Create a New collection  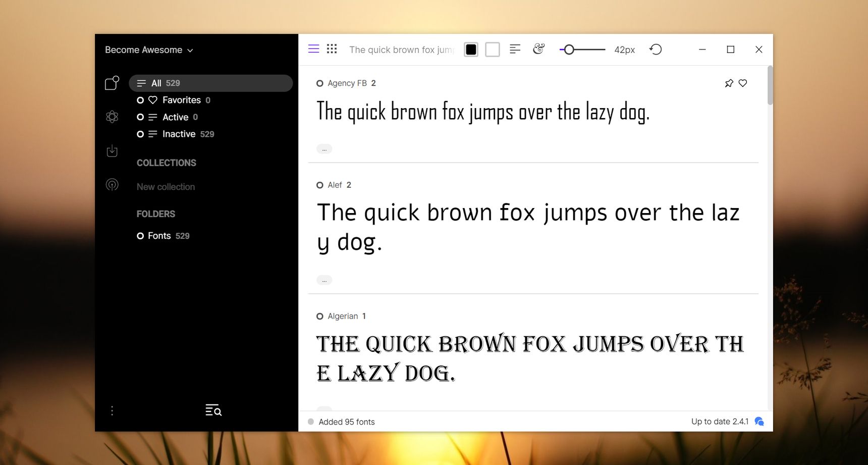[x=166, y=187]
